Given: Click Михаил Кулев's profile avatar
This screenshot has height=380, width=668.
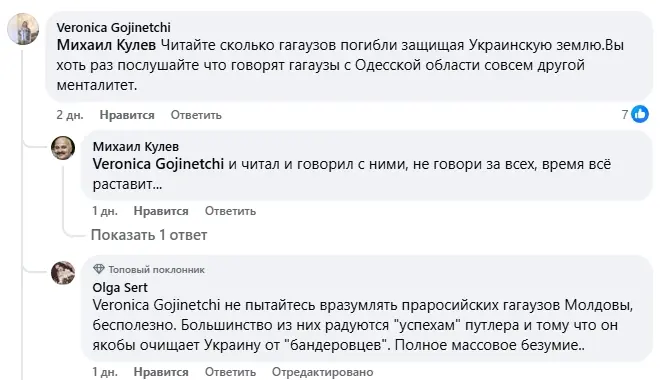Looking at the screenshot, I should point(63,148).
